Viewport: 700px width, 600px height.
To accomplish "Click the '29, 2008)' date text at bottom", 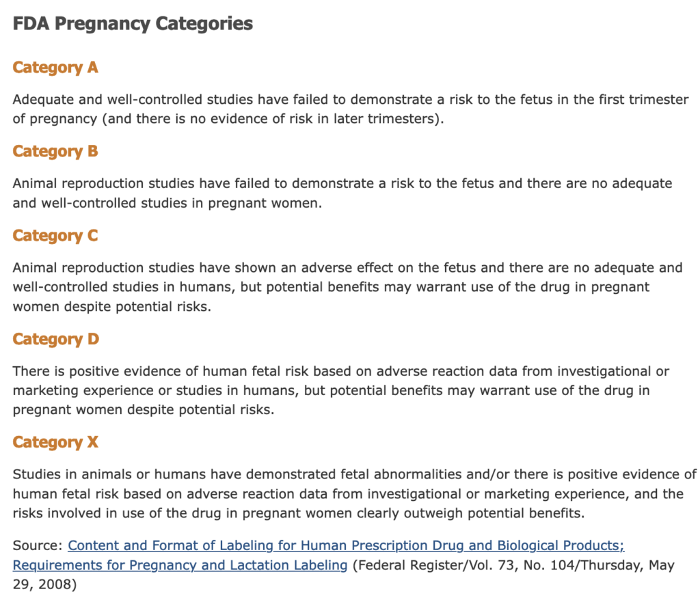I will 44,584.
